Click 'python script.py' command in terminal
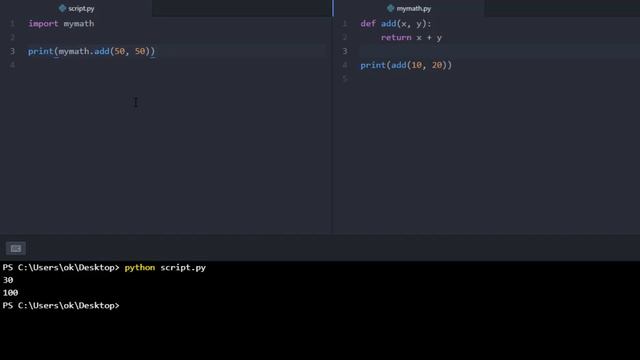The height and width of the screenshot is (360, 640). pyautogui.click(x=165, y=267)
